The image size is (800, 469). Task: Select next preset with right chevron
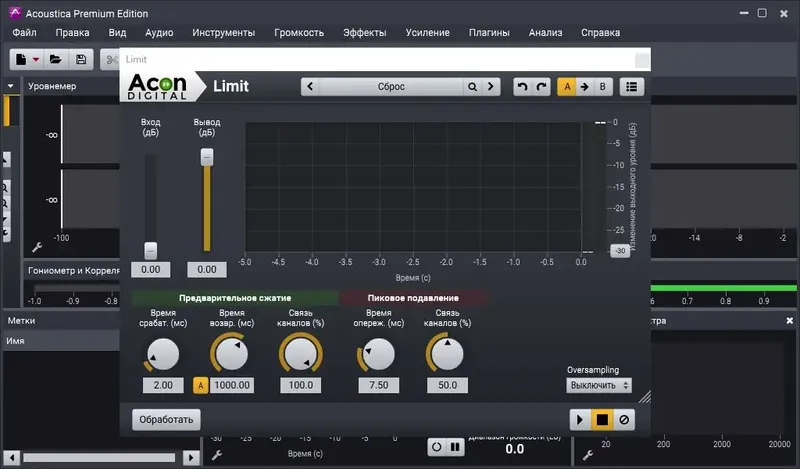pyautogui.click(x=491, y=87)
